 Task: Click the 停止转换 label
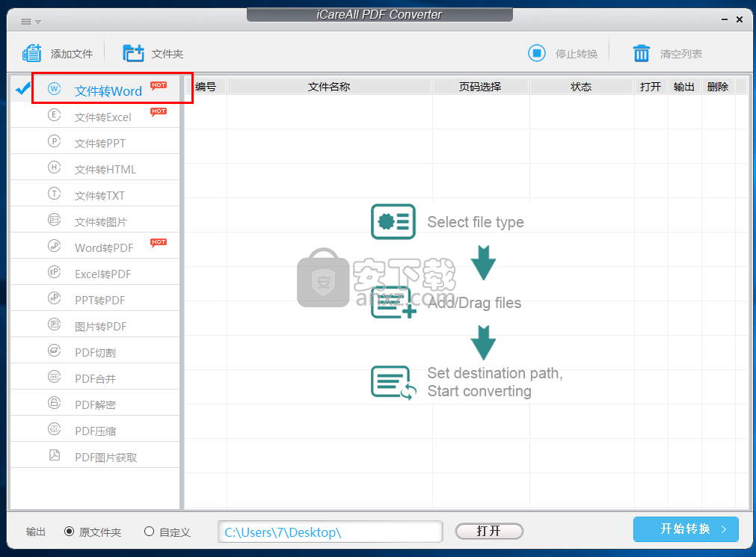coord(577,54)
